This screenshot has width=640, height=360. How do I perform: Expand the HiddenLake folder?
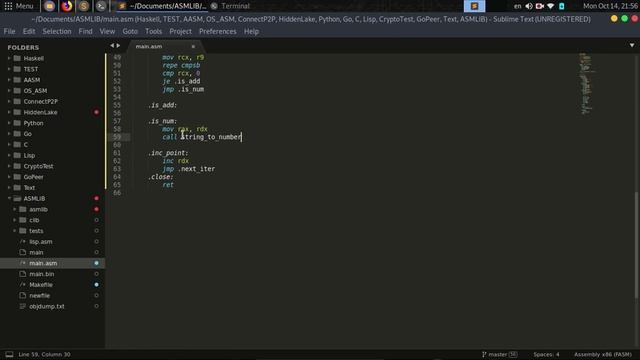(x=9, y=112)
